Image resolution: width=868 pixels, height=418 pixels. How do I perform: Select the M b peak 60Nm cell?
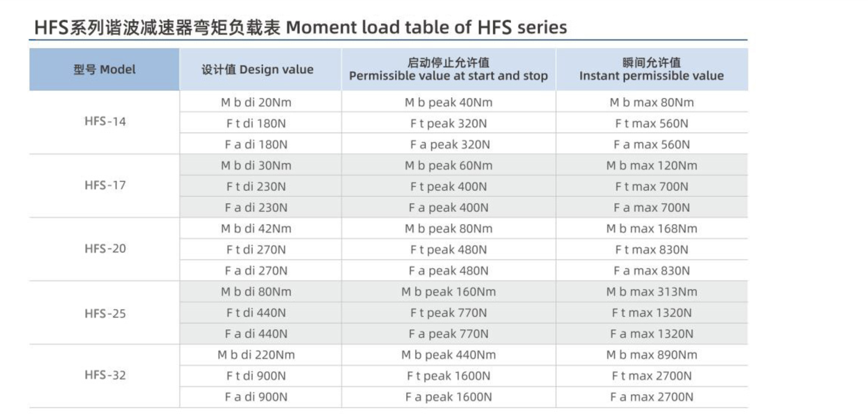pyautogui.click(x=448, y=165)
